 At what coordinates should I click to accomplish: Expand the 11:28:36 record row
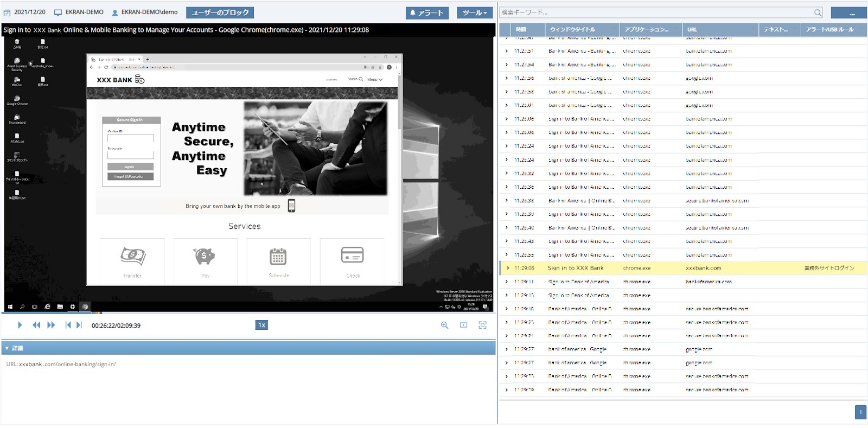click(x=507, y=187)
